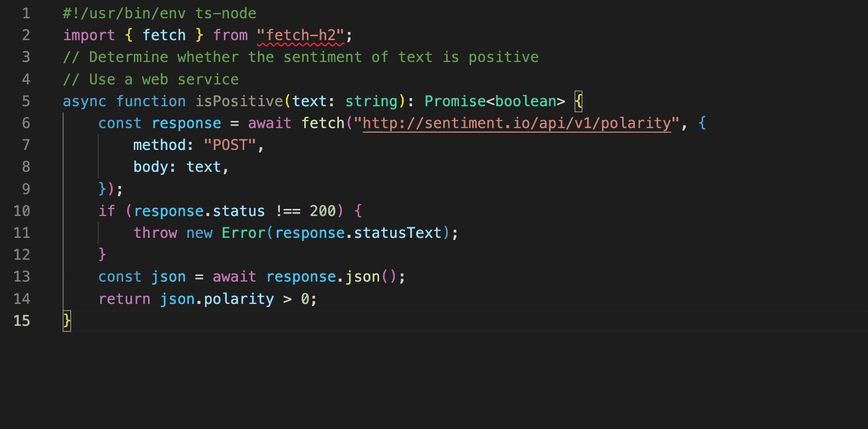Click the "!==" operator

pos(287,211)
